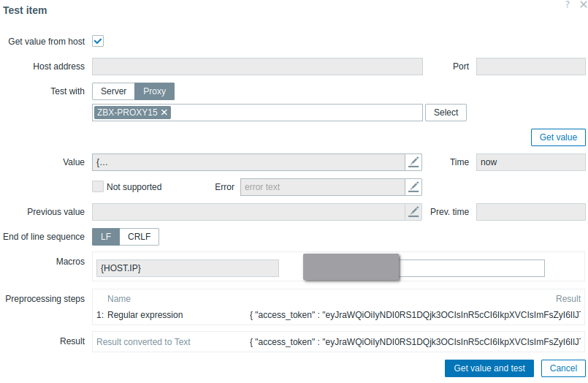The height and width of the screenshot is (383, 588).
Task: Select Server under Test with
Action: pyautogui.click(x=113, y=91)
